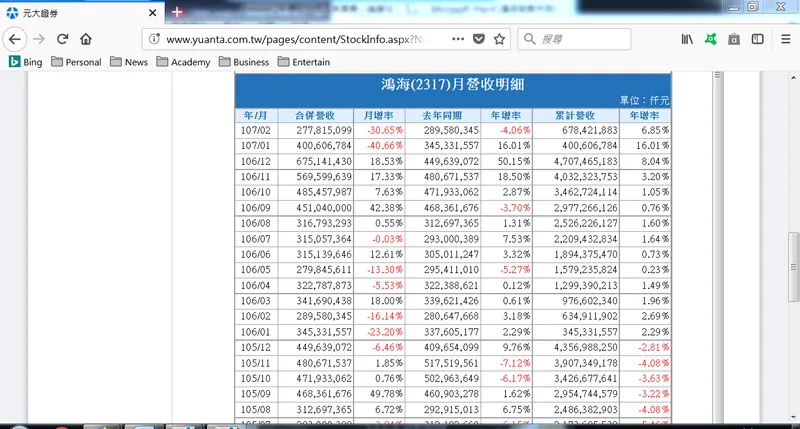Click the forward navigation arrow
Image resolution: width=800 pixels, height=429 pixels.
[x=39, y=39]
